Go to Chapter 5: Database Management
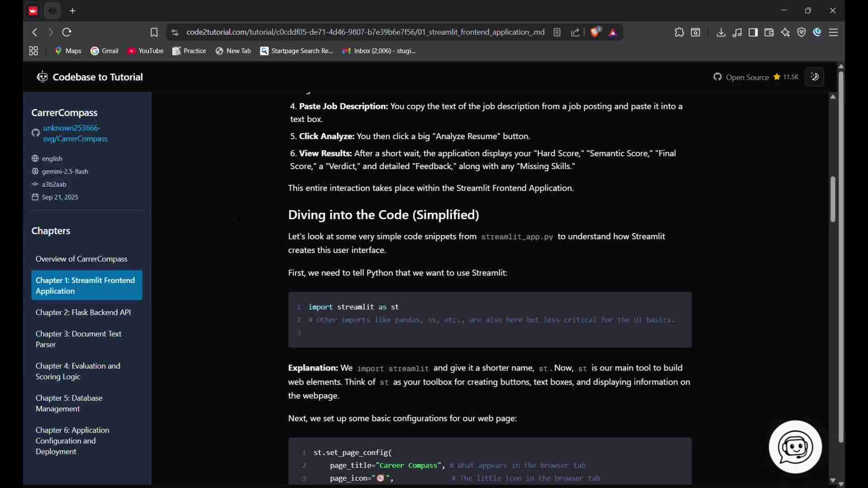868x488 pixels. [x=69, y=404]
